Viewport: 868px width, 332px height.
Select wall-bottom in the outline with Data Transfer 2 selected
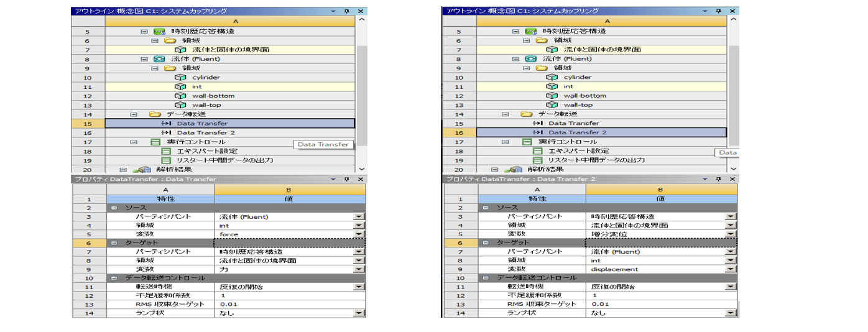[x=581, y=96]
